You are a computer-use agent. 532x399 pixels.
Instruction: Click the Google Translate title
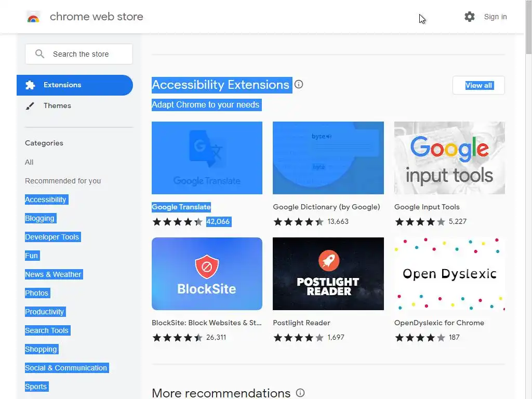tap(181, 207)
